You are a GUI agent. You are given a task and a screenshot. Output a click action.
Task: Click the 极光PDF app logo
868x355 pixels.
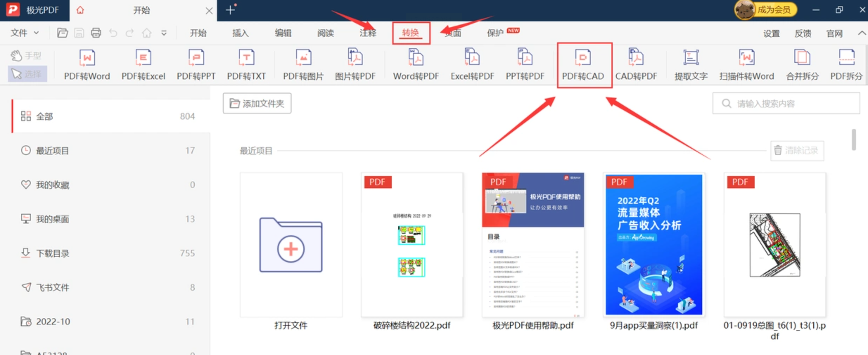13,10
